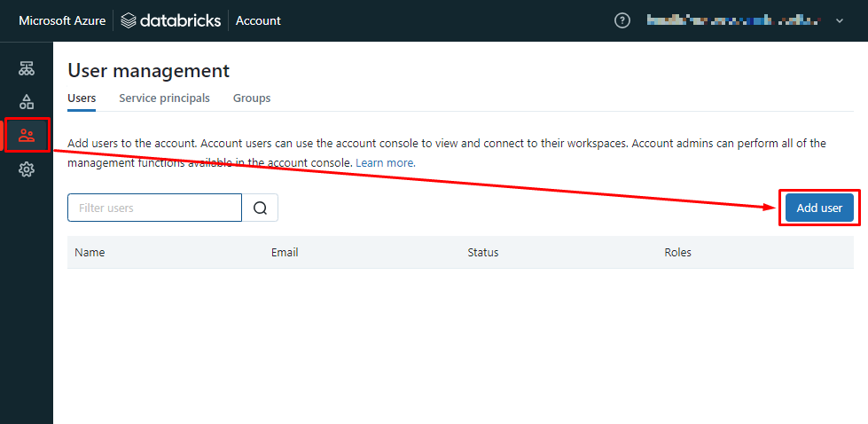Click the Status column header

point(483,253)
